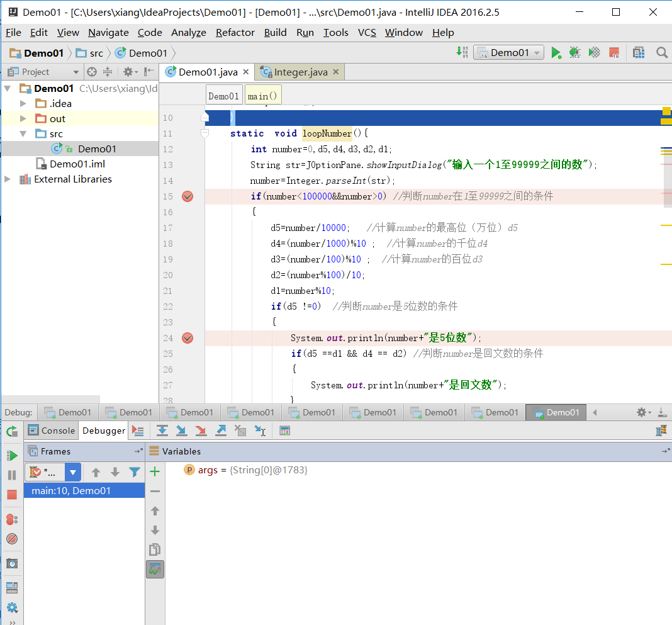Select the Debugger tab
The width and height of the screenshot is (672, 625).
[x=104, y=431]
